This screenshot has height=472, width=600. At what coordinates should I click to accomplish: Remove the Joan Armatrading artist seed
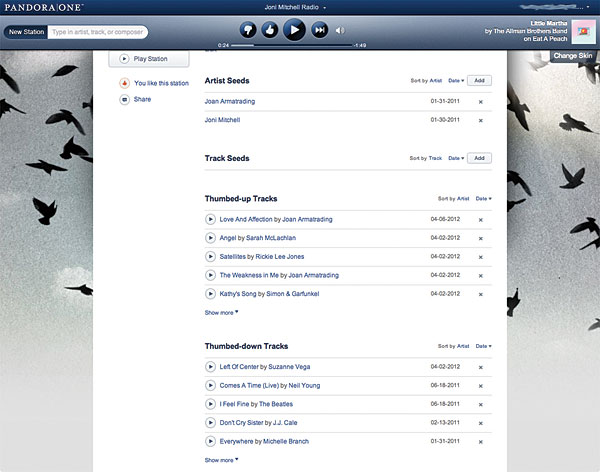click(481, 102)
